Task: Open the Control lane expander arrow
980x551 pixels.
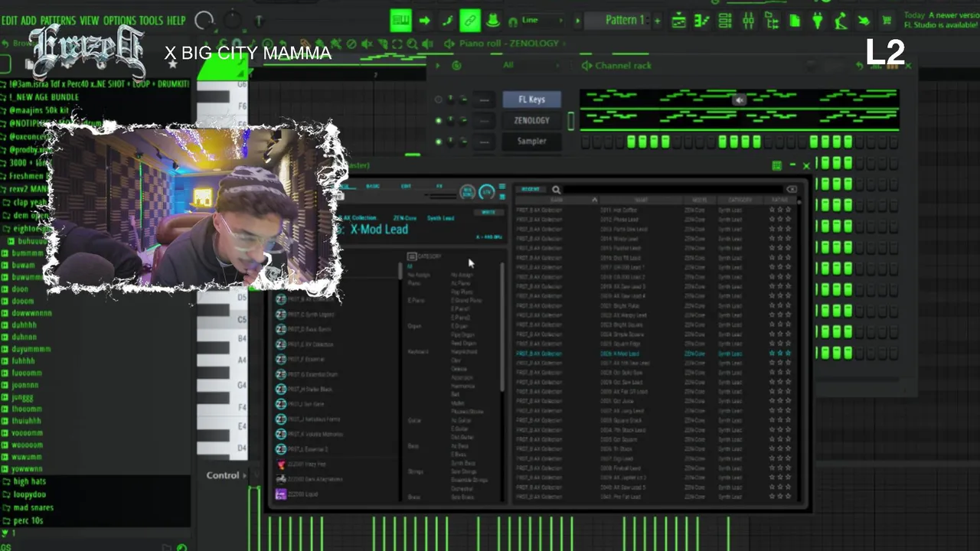Action: point(245,475)
